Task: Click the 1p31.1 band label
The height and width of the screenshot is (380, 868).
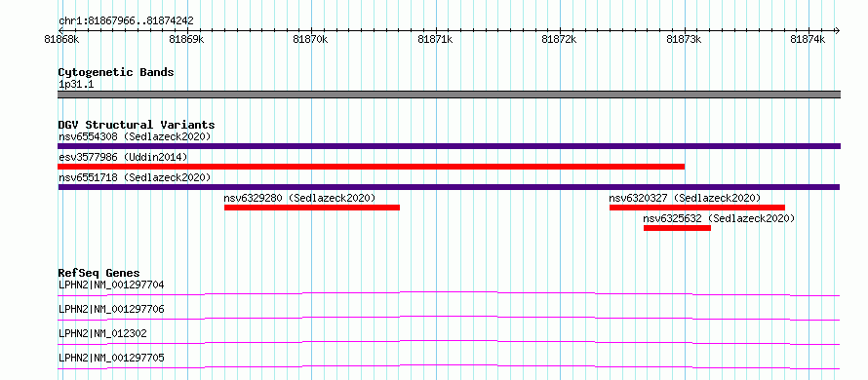Action: coord(75,85)
